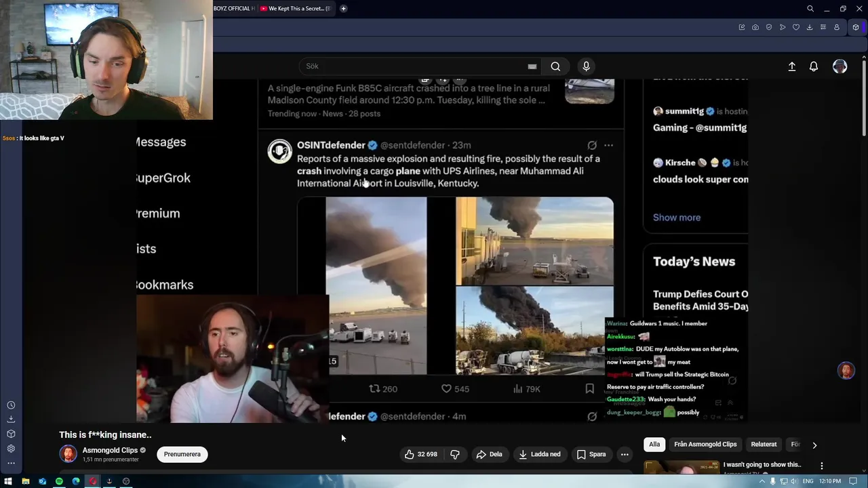Like the video showing 32 698
Viewport: 868px width, 488px height.
421,454
